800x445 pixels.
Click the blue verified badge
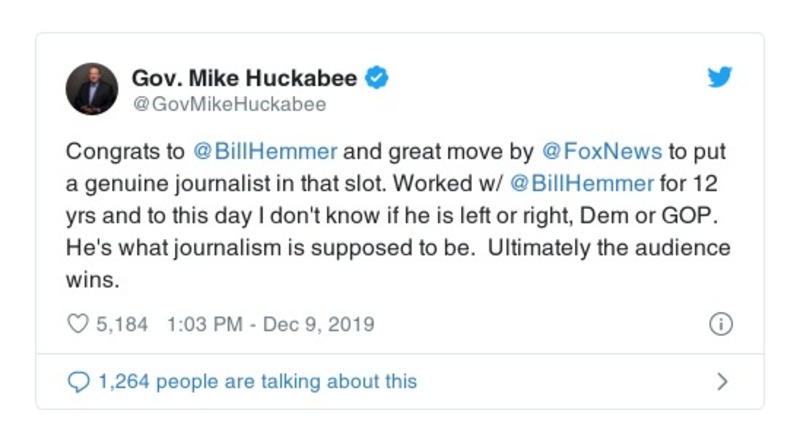(377, 77)
